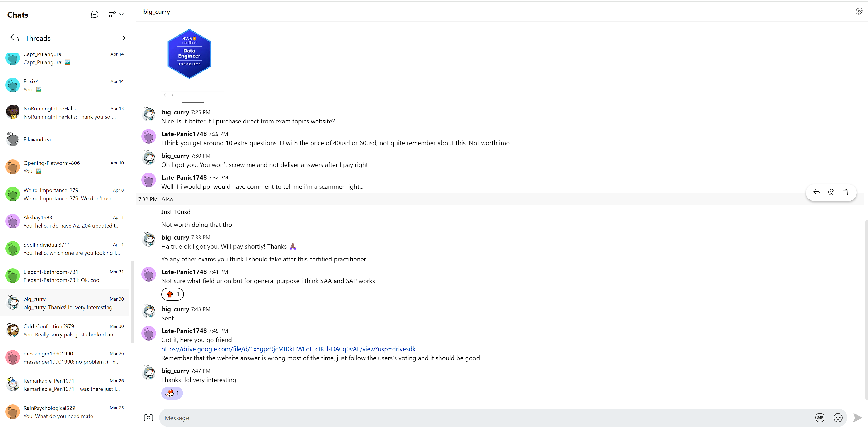Click the send message arrow
The image size is (868, 429).
point(857,417)
